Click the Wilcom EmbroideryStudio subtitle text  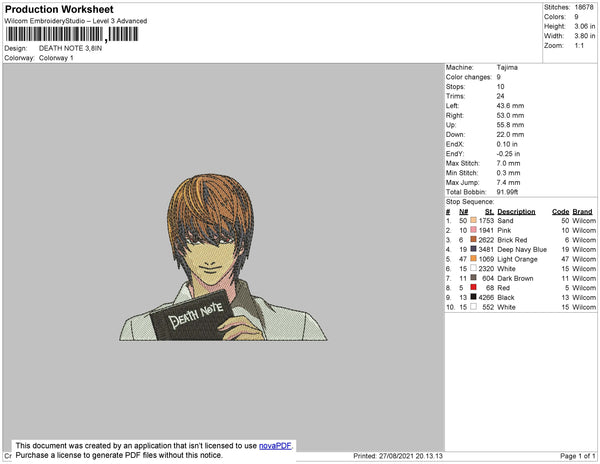[x=76, y=21]
